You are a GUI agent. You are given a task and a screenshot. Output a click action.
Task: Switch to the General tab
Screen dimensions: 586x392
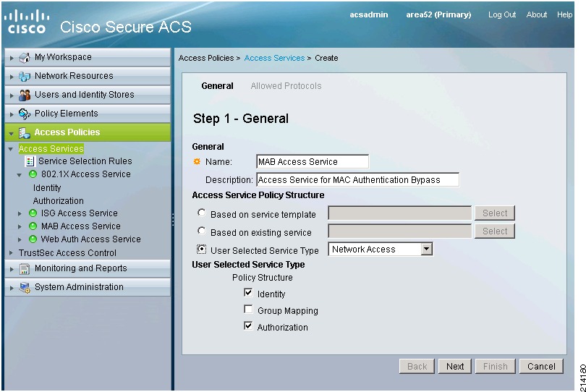tap(217, 86)
